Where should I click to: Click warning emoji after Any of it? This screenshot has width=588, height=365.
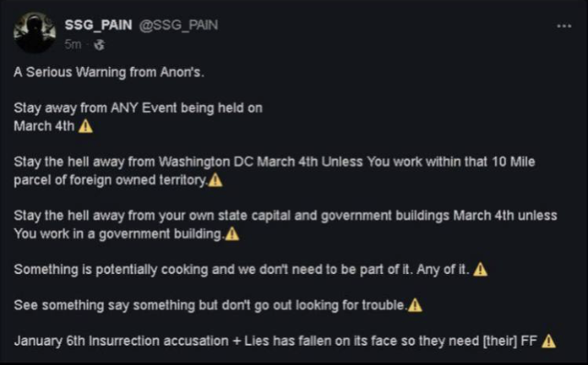481,269
